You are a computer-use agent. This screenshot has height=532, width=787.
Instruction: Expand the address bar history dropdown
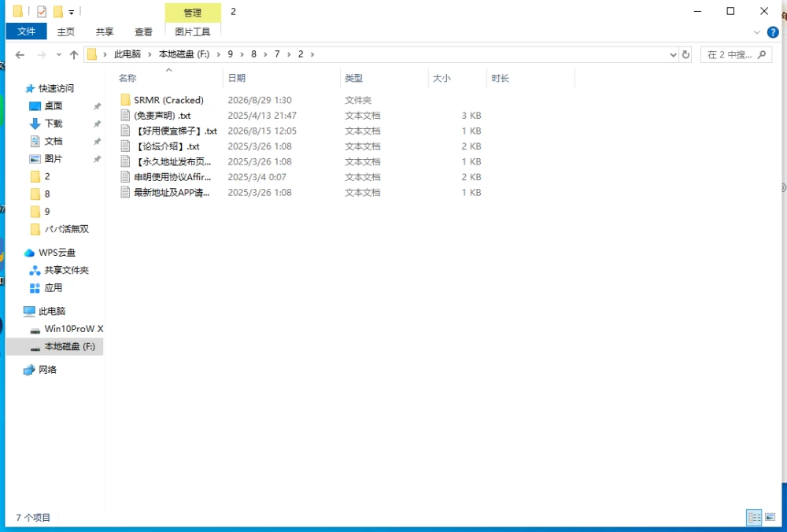[673, 55]
